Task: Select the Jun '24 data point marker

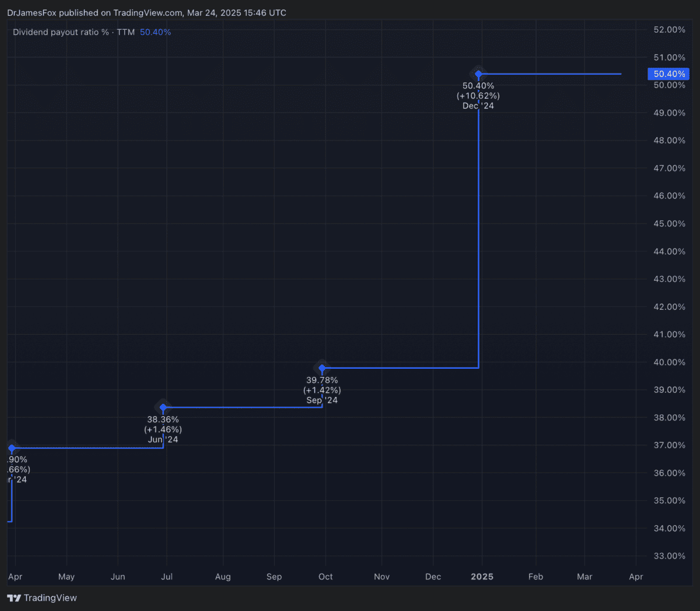Action: (163, 407)
